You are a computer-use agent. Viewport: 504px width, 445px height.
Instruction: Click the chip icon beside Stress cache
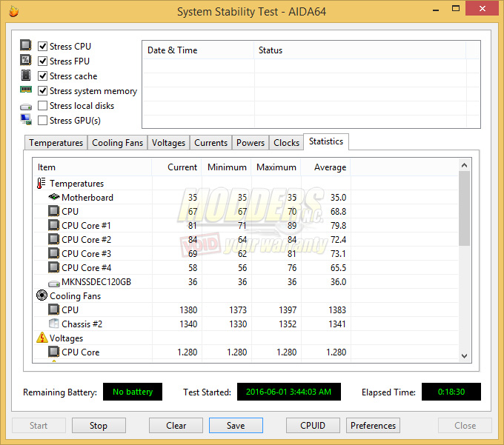(26, 75)
